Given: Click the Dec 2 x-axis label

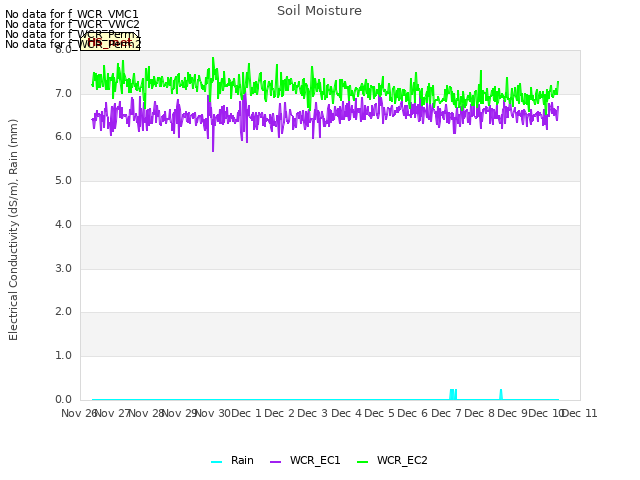Looking at the screenshot, I should [x=280, y=413].
